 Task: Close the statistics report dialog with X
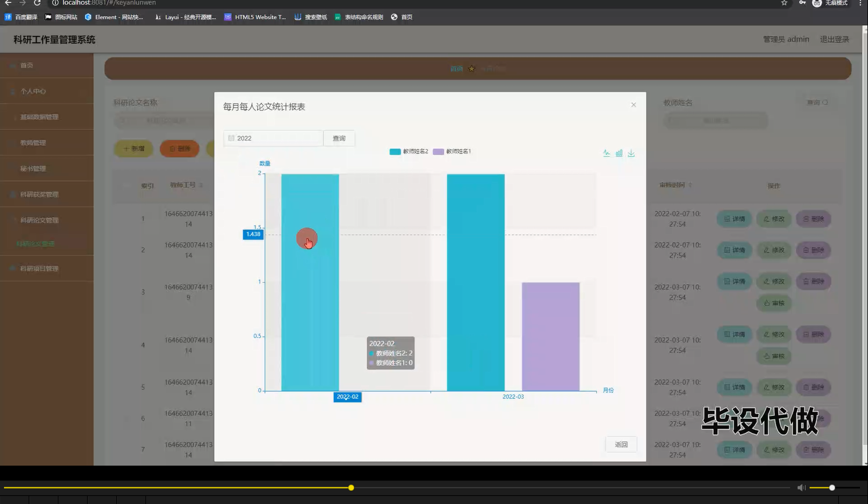pos(633,105)
